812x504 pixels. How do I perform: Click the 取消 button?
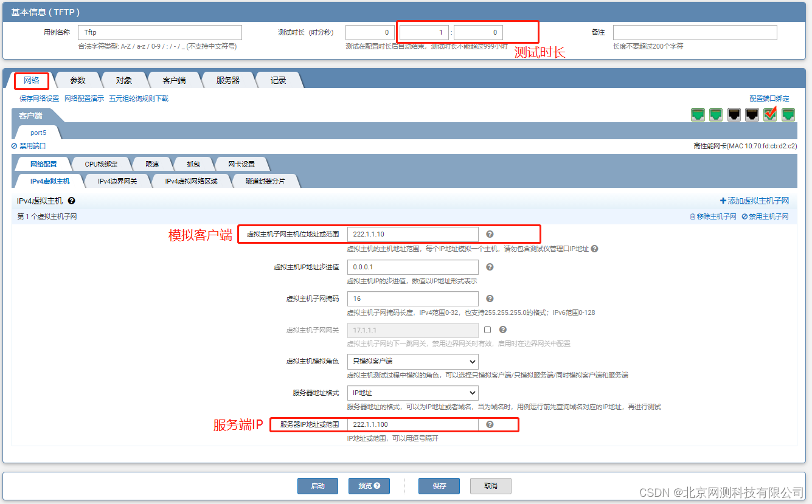[x=491, y=486]
